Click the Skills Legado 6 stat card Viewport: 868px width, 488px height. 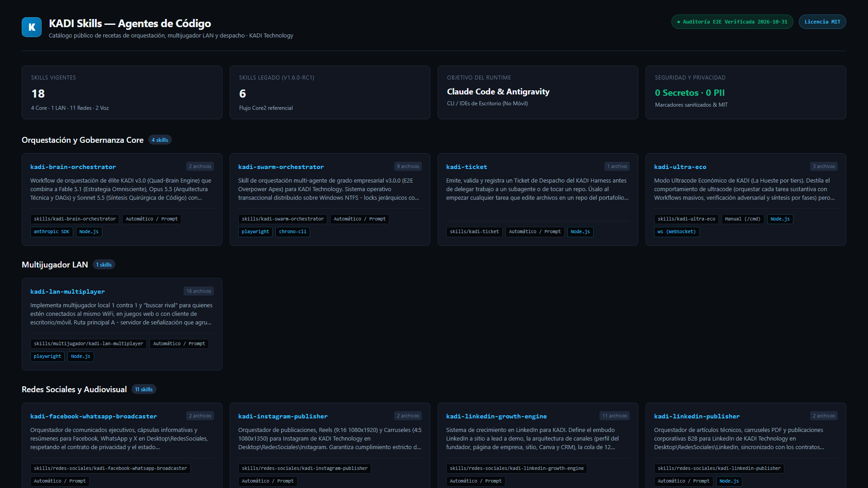(330, 93)
